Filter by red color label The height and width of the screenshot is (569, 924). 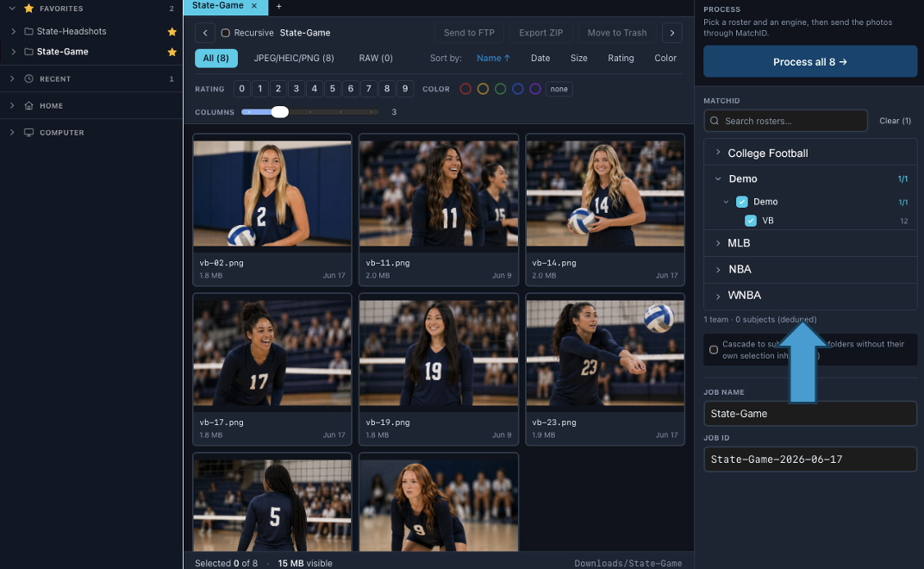click(465, 89)
